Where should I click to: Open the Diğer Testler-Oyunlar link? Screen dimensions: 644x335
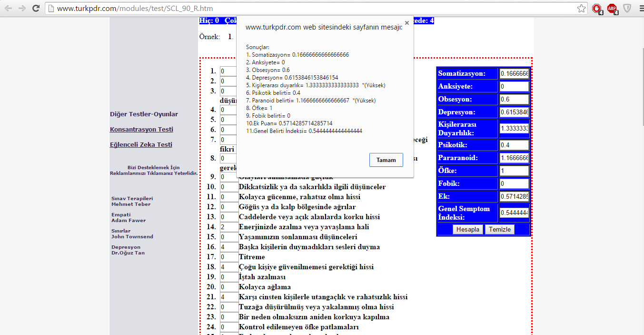click(x=144, y=114)
